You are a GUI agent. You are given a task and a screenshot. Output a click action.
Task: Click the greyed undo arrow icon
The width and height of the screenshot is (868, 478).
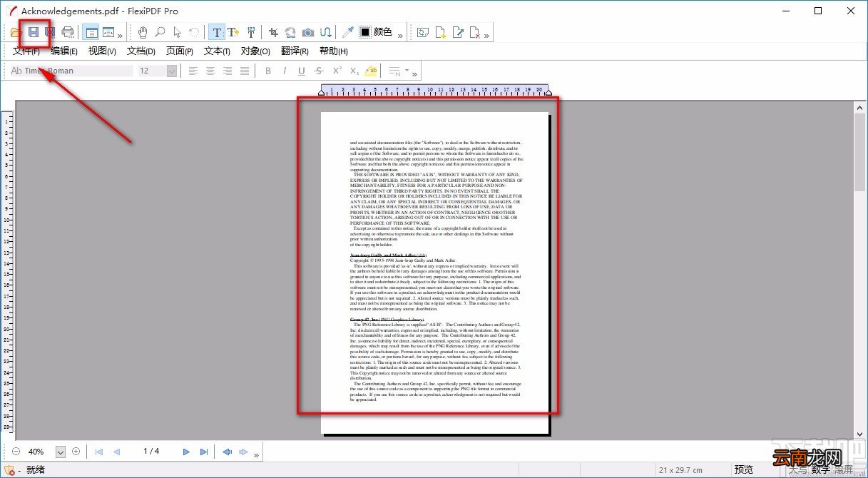[193, 32]
